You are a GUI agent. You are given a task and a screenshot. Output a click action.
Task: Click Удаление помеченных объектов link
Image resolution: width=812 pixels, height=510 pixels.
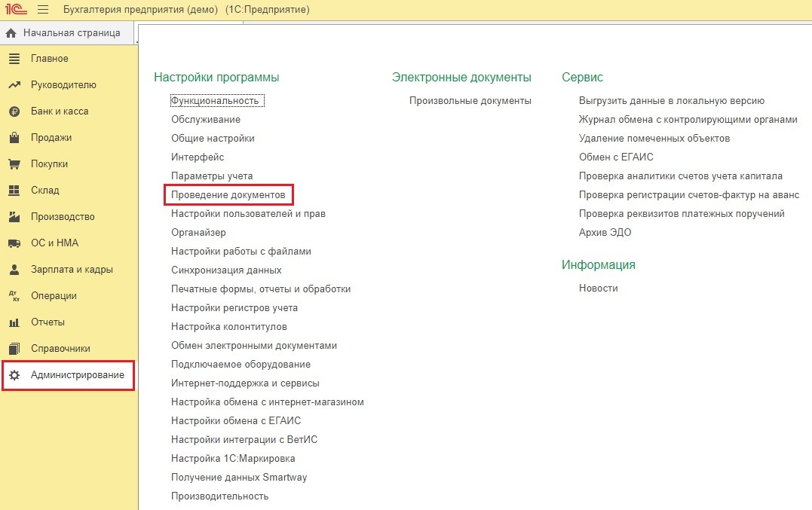(654, 139)
